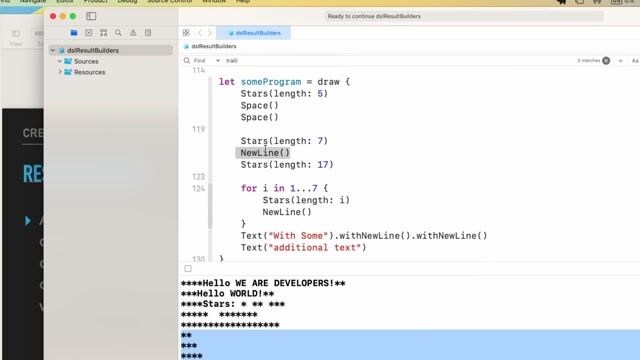The image size is (640, 360).
Task: Go back with the editor back arrow
Action: click(x=200, y=33)
